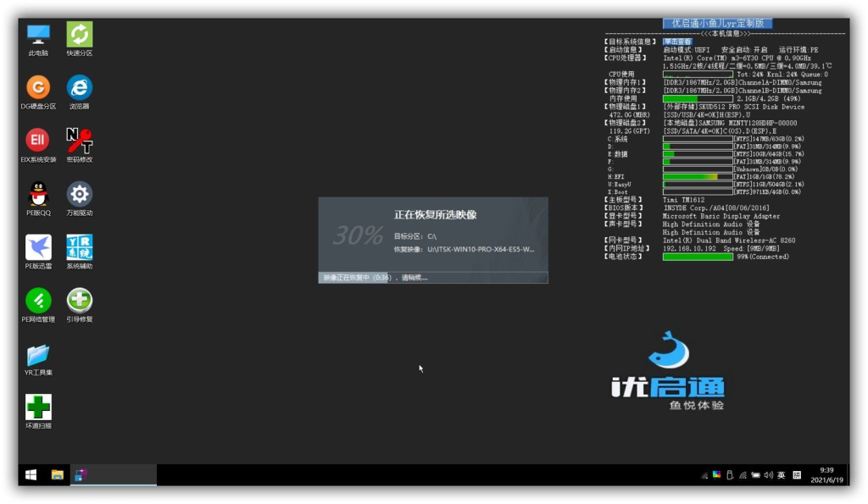Screen dimensions: 868x504
Task: Click the U:EasyU disk usage bar
Action: point(698,184)
